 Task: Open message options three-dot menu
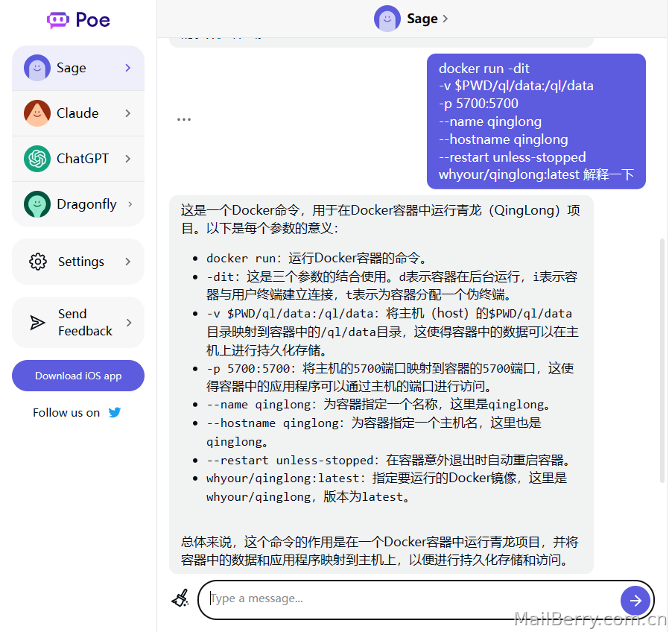(184, 120)
